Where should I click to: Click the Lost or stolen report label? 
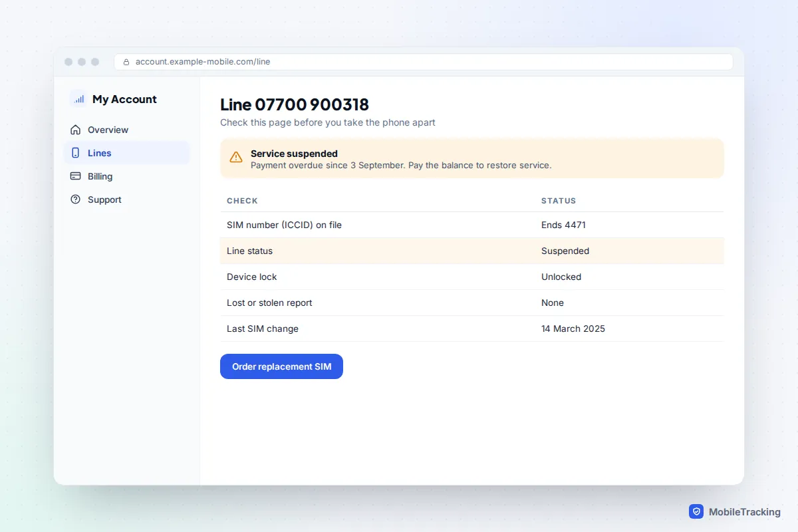(x=269, y=303)
